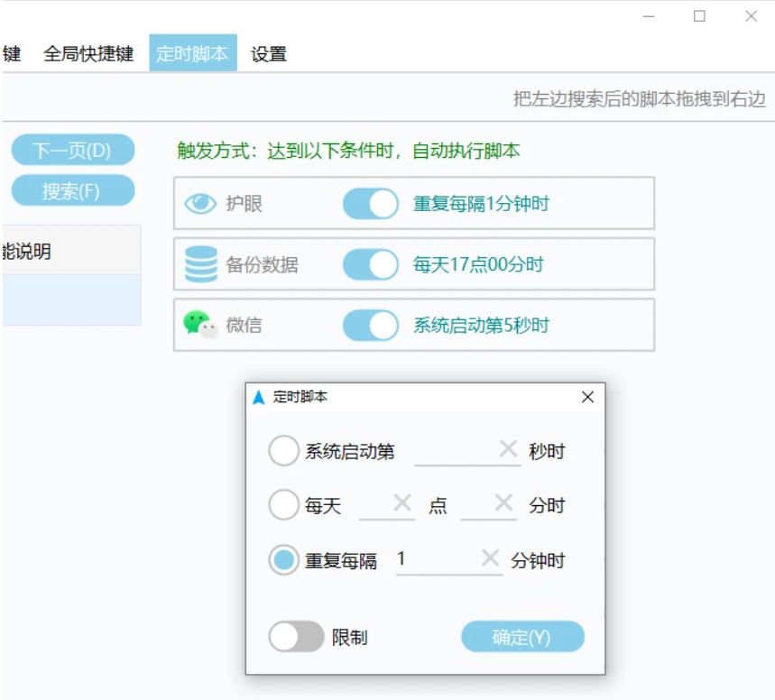
Task: Select the 系统启动第 radio option
Action: [283, 451]
